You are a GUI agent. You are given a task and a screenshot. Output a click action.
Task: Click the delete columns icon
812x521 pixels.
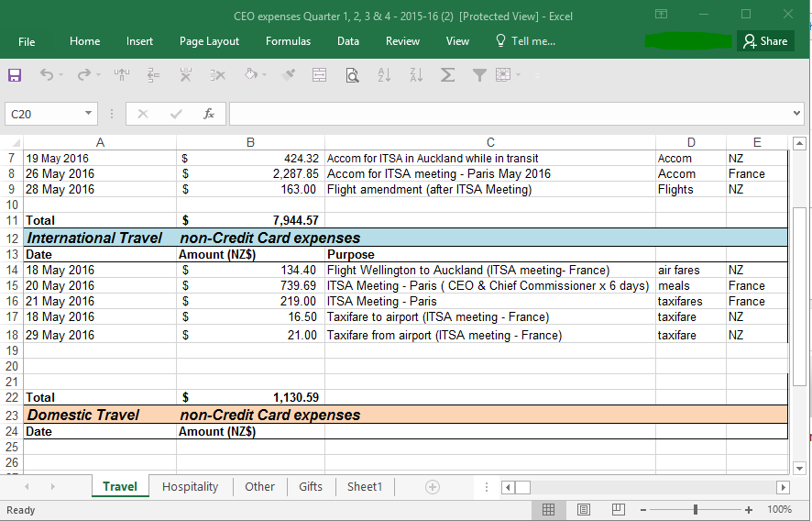click(x=185, y=76)
